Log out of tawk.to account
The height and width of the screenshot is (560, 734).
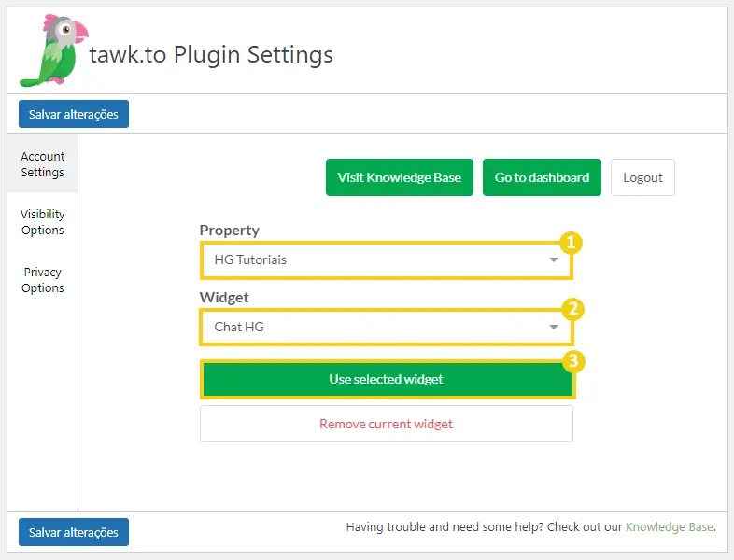(x=642, y=177)
